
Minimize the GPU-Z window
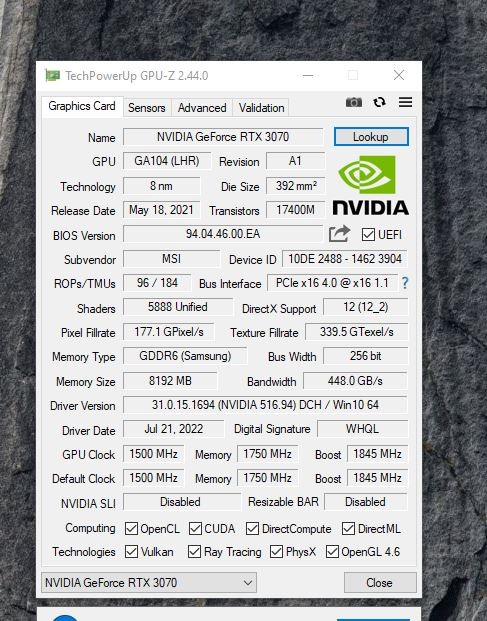(308, 75)
